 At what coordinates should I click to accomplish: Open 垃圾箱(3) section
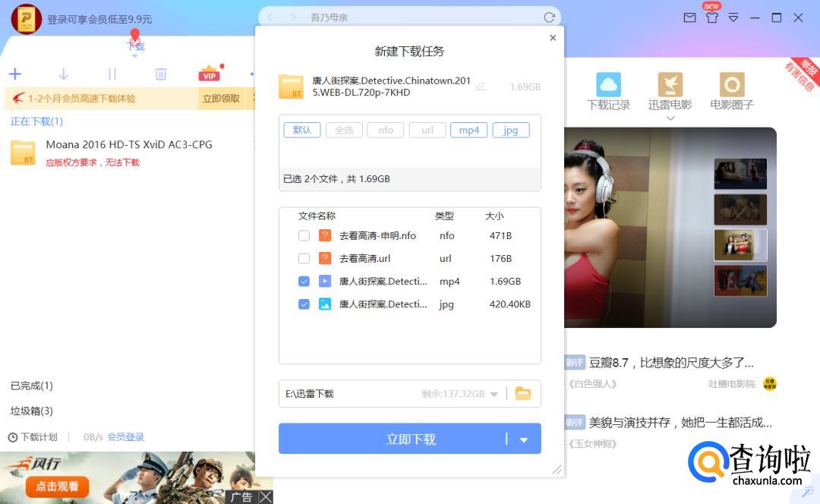pos(31,411)
